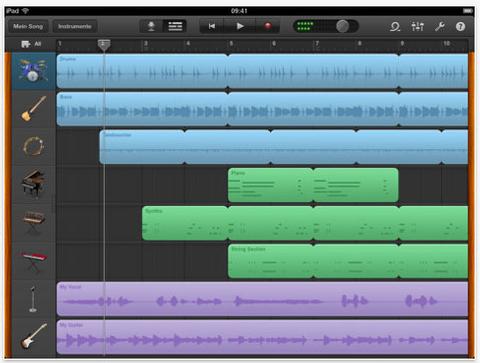This screenshot has width=480, height=363.
Task: Select the Bass guitar track icon
Action: (33, 109)
